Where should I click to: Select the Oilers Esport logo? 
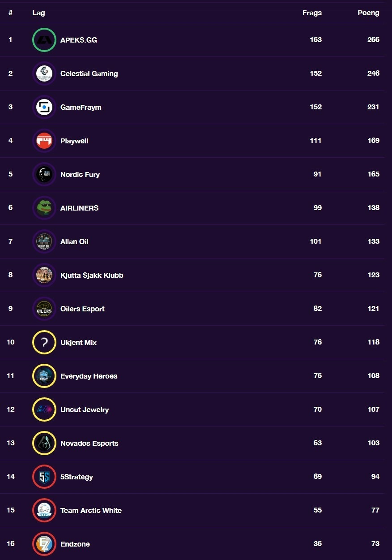44,309
